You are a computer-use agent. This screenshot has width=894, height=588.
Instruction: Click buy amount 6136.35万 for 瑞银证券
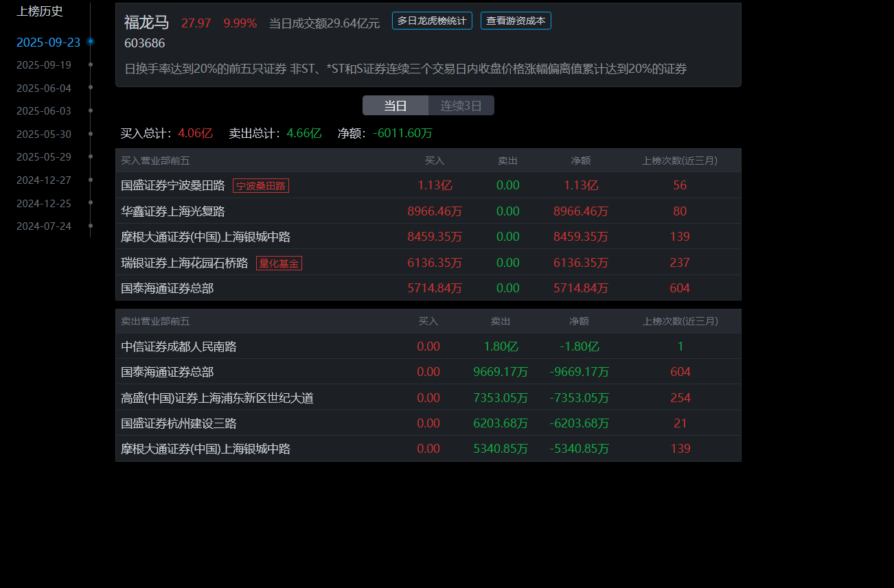[x=435, y=263]
